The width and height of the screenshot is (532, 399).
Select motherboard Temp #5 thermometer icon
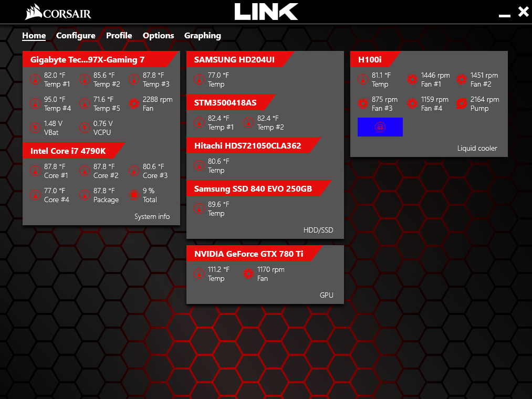click(85, 103)
